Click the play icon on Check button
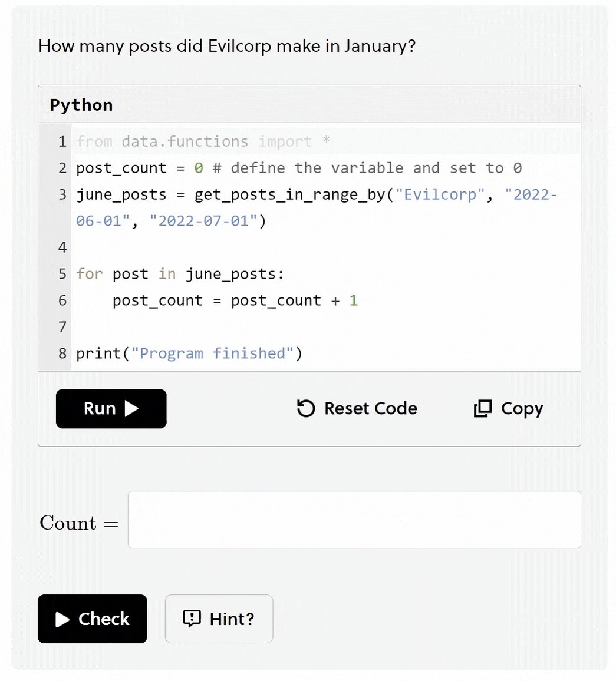 pyautogui.click(x=62, y=619)
